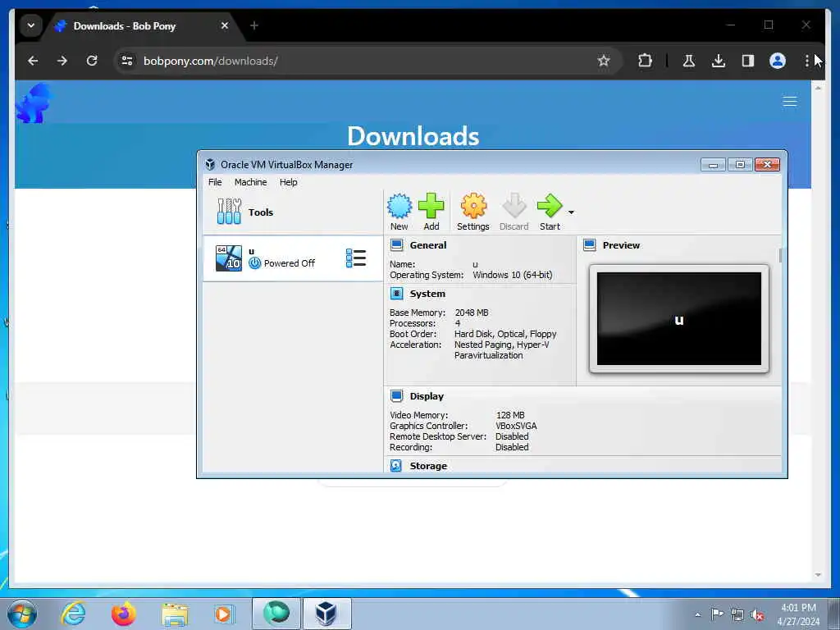Go forward in Chrome browser
Viewport: 840px width, 630px height.
(62, 61)
